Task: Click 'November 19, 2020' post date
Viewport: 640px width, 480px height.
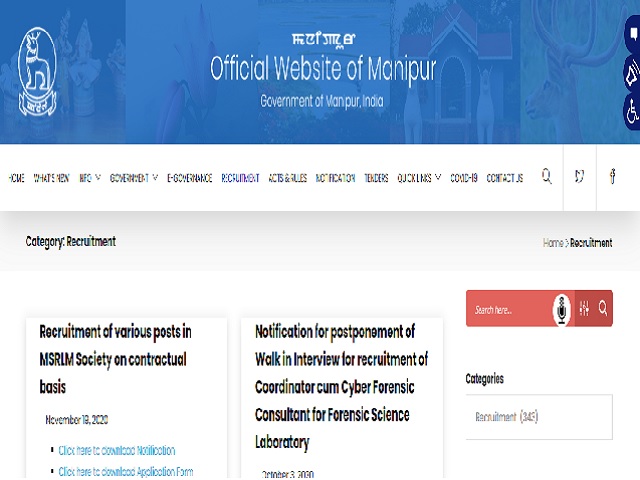Action: (77, 420)
